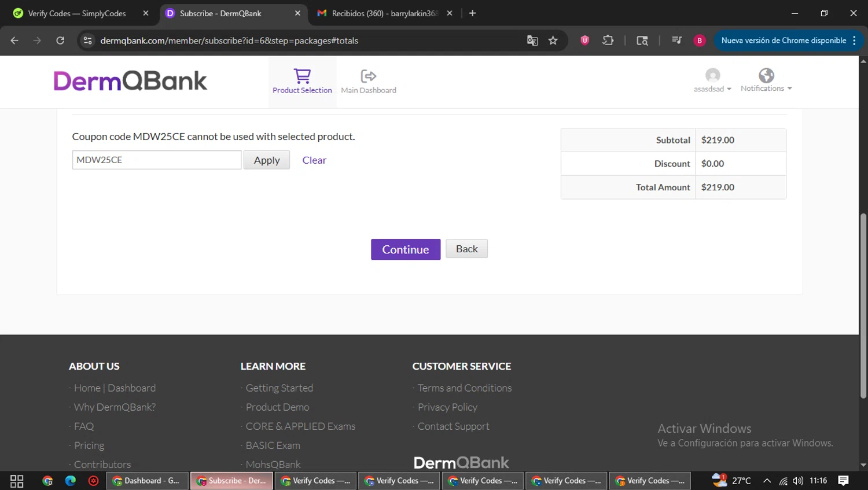This screenshot has width=868, height=490.
Task: Open the FAQ footer link
Action: point(84,426)
